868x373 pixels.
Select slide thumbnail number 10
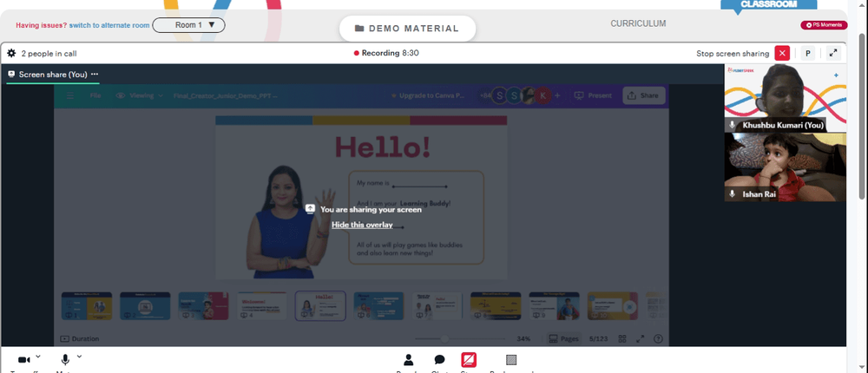point(612,306)
